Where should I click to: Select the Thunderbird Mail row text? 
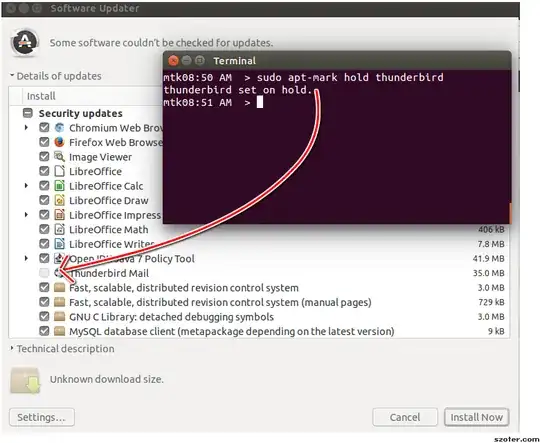click(109, 273)
